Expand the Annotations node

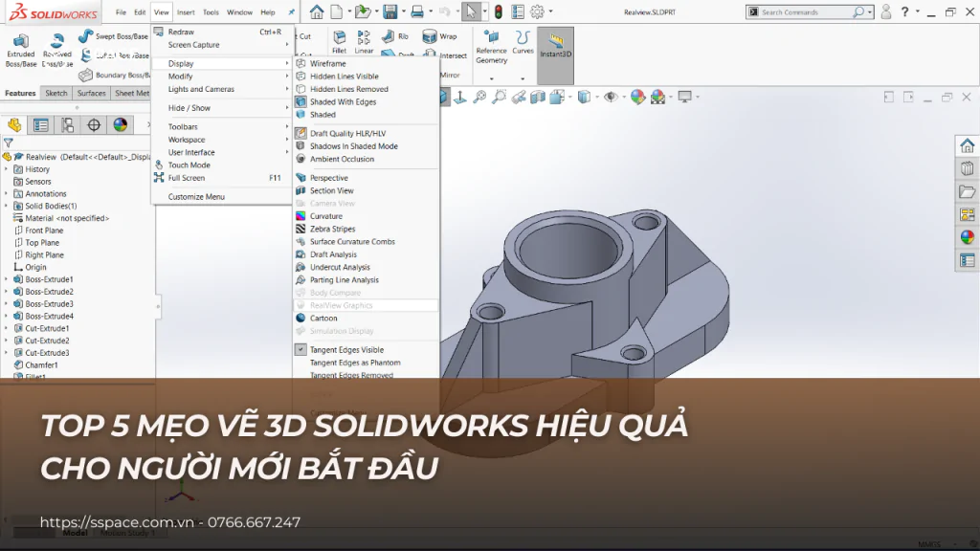(7, 193)
